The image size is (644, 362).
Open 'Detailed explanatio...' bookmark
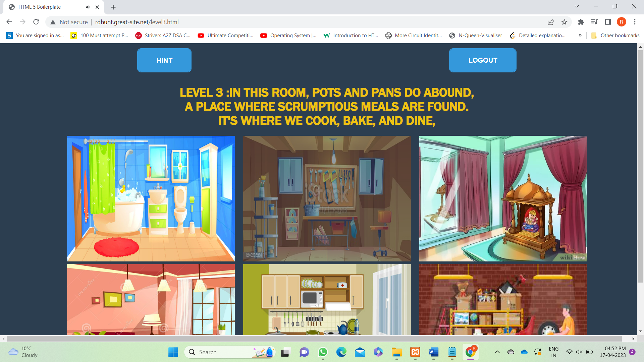pyautogui.click(x=537, y=36)
